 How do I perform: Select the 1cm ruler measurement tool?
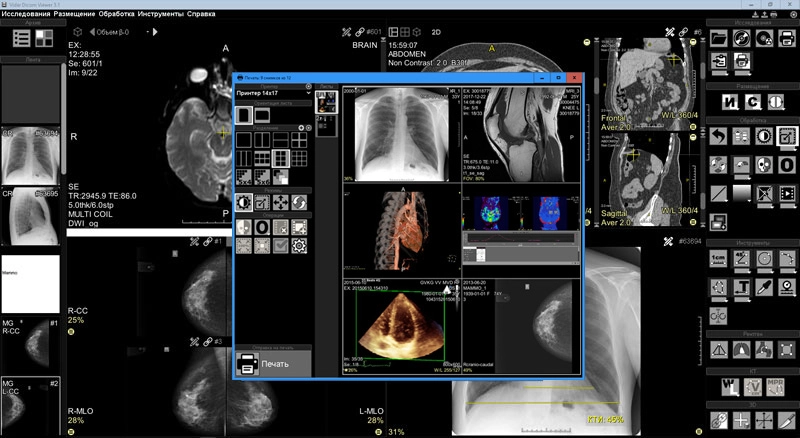719,260
